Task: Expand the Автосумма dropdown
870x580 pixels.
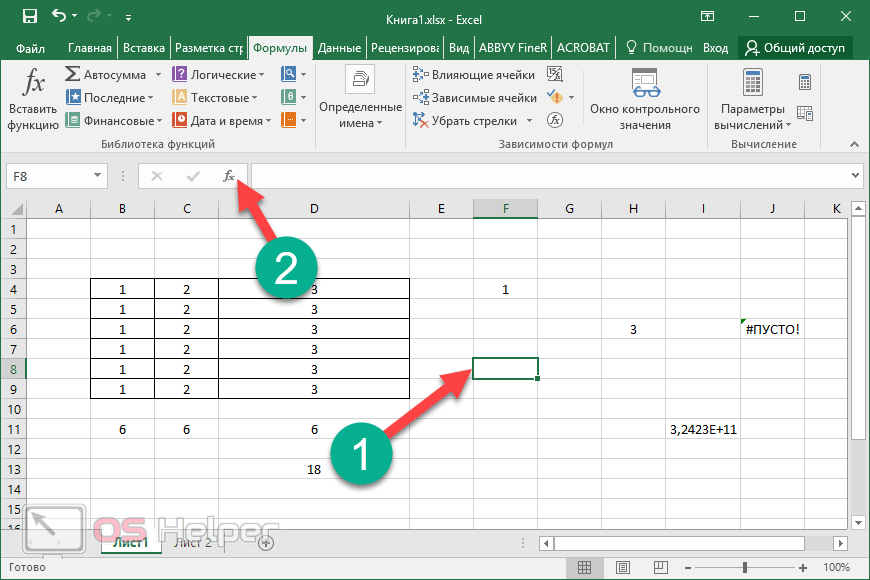Action: [154, 75]
